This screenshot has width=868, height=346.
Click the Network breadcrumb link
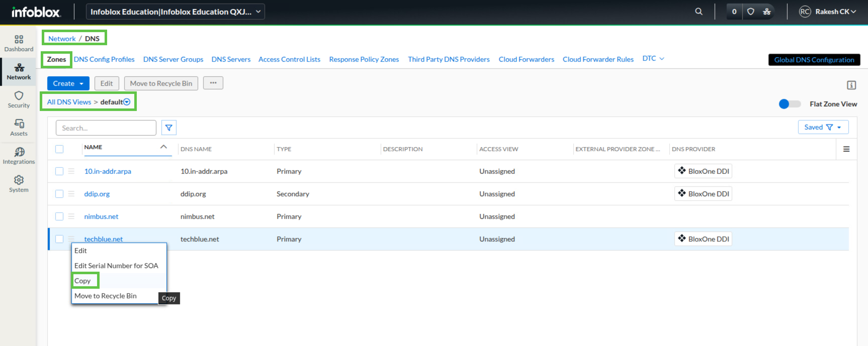click(62, 38)
